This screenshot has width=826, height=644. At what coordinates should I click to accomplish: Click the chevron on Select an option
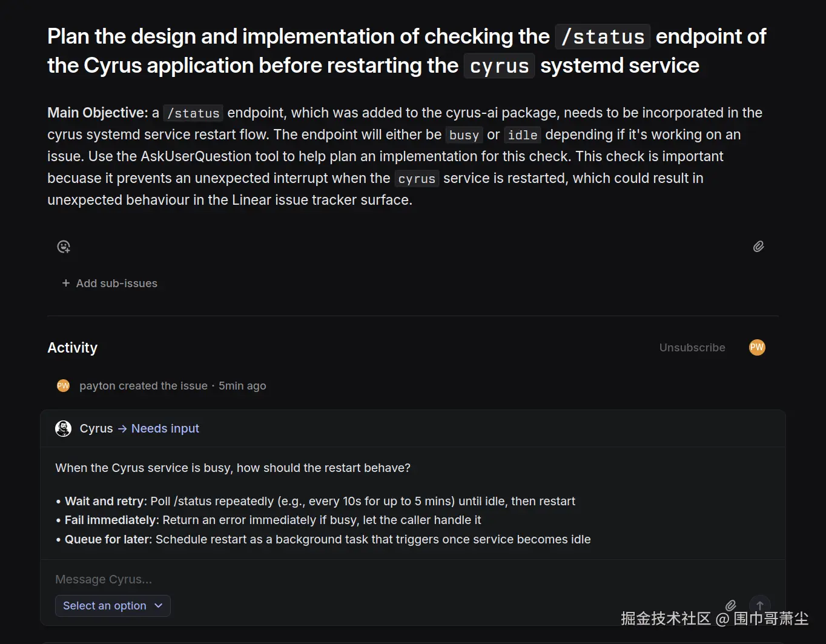159,606
